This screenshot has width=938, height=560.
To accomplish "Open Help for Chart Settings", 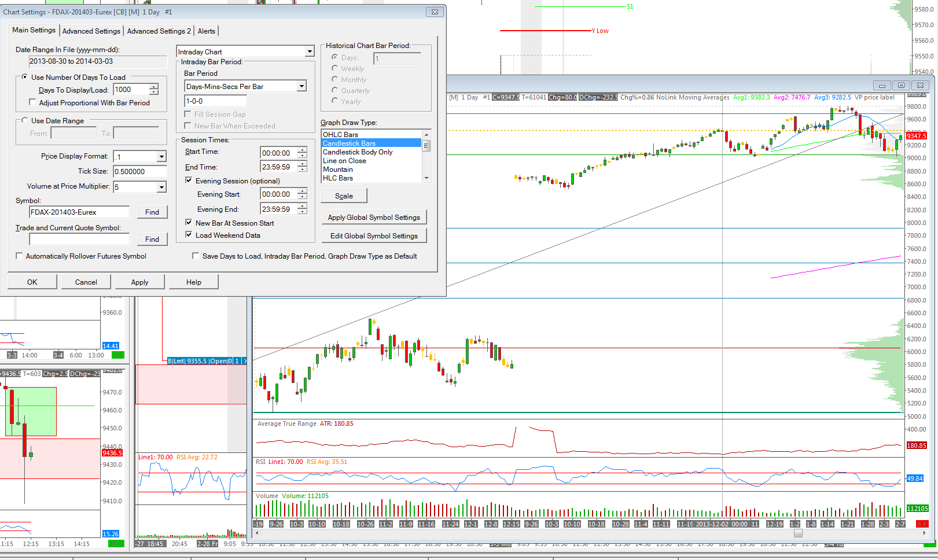I will pyautogui.click(x=194, y=282).
